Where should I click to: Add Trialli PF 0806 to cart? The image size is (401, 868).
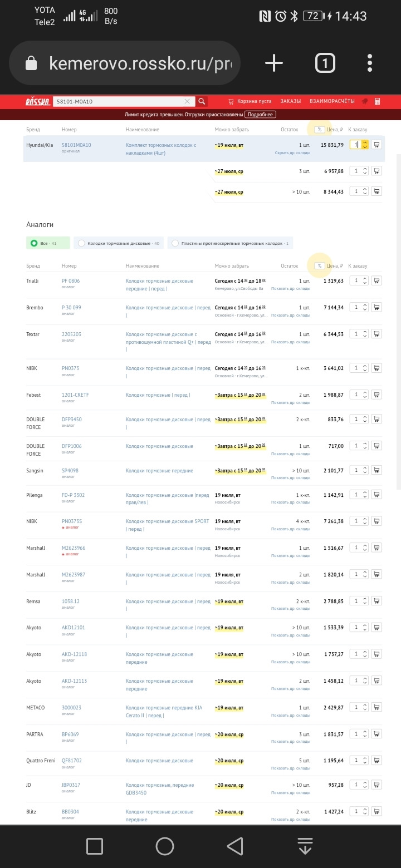pos(376,281)
